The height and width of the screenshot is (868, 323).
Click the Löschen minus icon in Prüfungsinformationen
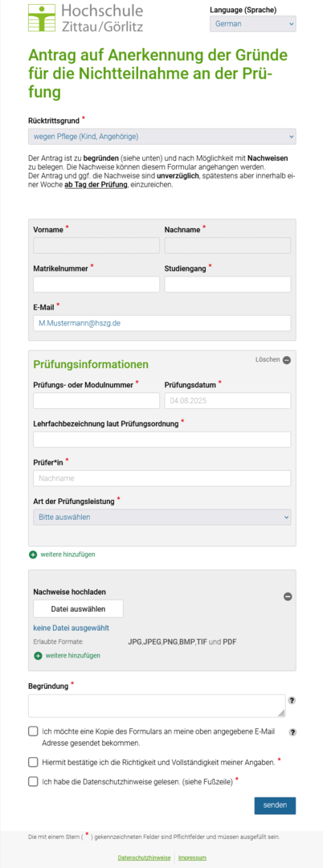click(x=287, y=360)
